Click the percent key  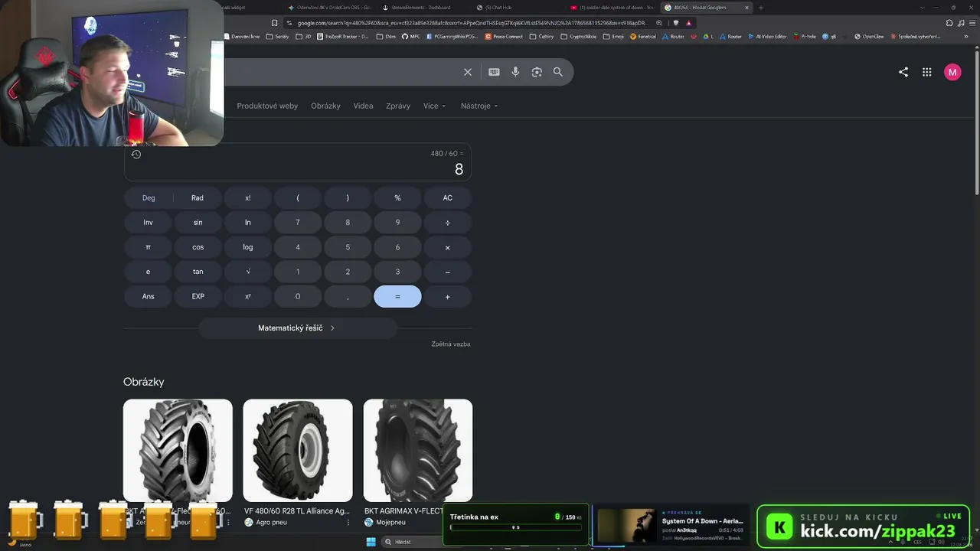pyautogui.click(x=397, y=197)
